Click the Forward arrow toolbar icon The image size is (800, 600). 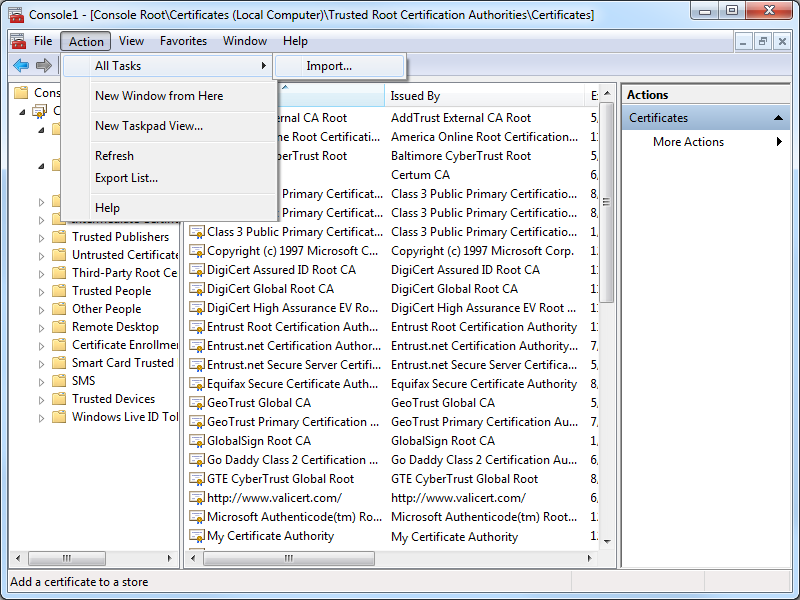tap(43, 65)
